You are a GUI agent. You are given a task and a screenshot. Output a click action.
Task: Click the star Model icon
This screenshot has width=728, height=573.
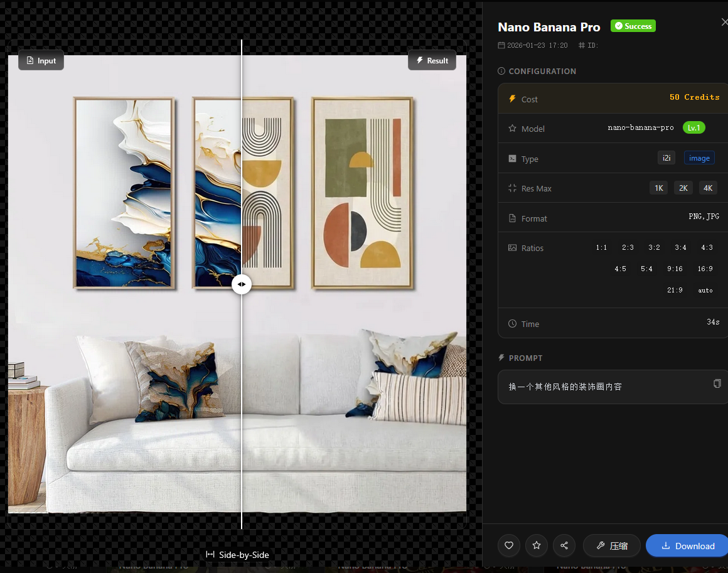(x=512, y=128)
